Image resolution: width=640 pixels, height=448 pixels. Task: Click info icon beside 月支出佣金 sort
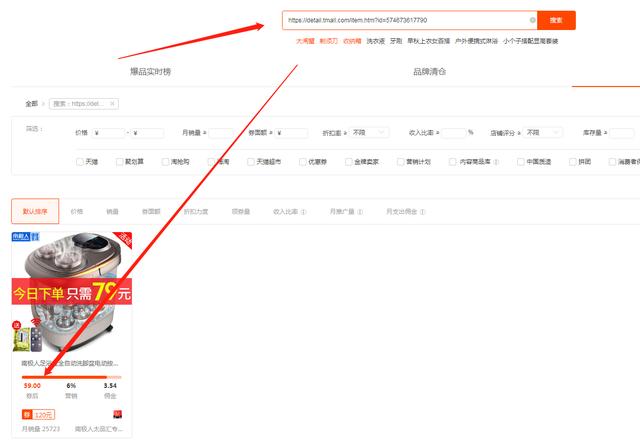pos(422,212)
